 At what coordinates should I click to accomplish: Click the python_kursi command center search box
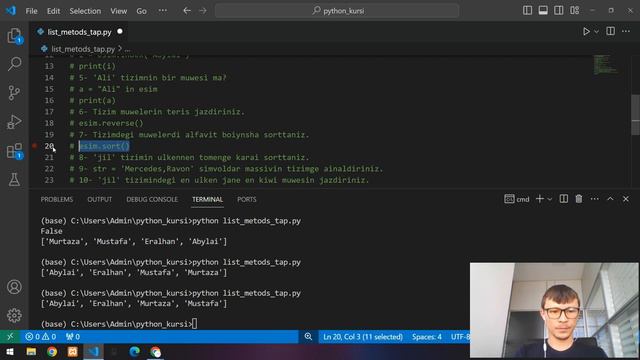(337, 11)
